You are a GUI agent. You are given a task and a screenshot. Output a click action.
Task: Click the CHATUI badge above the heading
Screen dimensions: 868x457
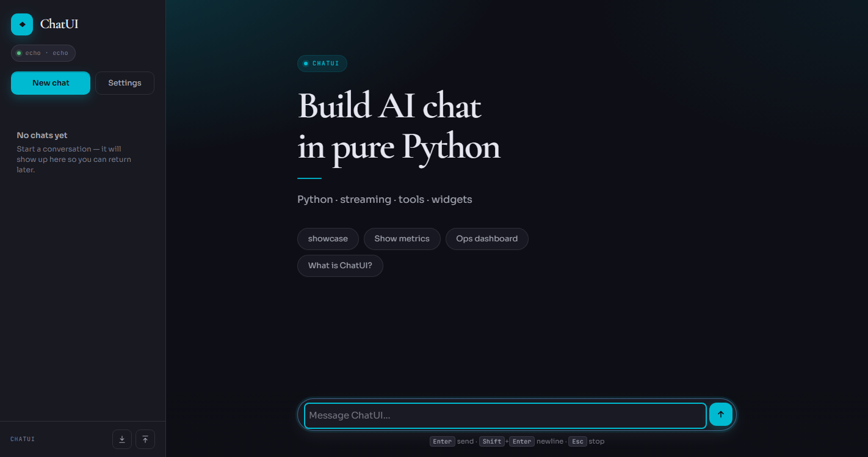tap(322, 64)
